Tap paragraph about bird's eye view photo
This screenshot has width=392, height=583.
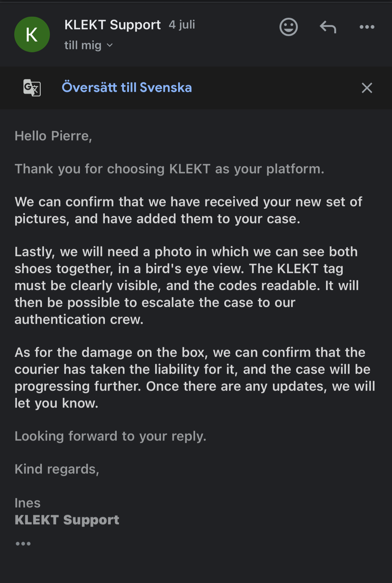tap(186, 285)
